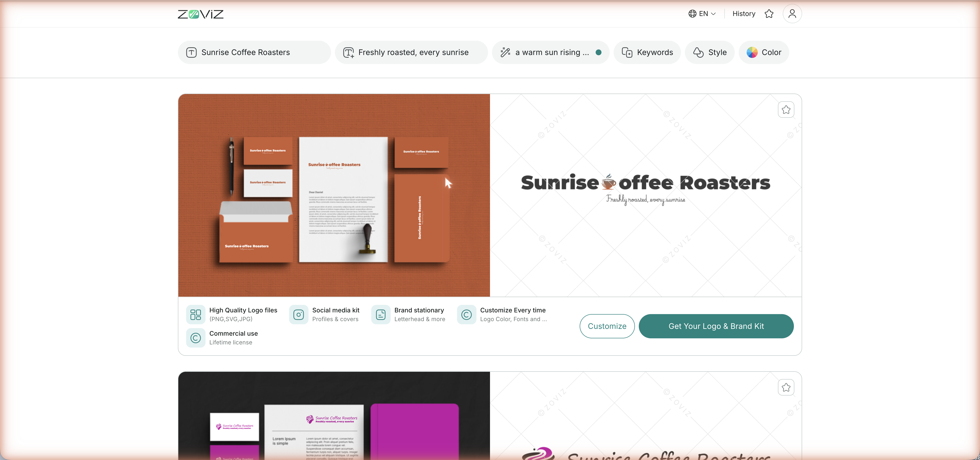Click the 'Brand stationary' label
The image size is (980, 460).
[x=419, y=310]
